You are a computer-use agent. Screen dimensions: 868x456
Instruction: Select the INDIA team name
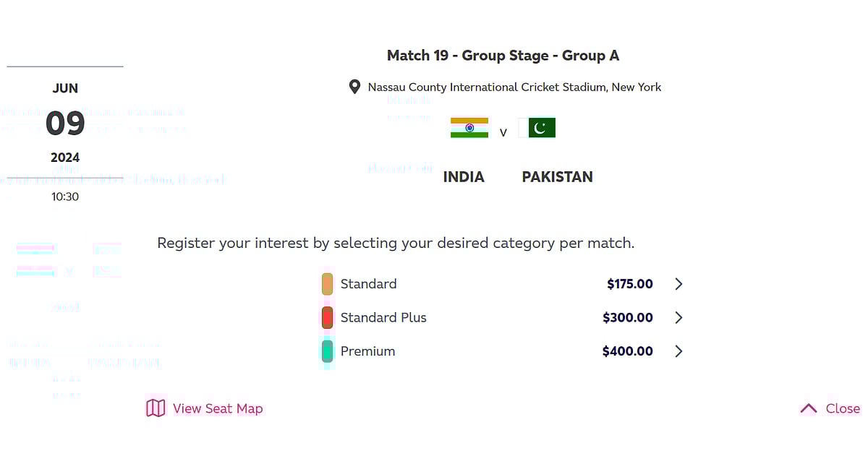(x=464, y=176)
